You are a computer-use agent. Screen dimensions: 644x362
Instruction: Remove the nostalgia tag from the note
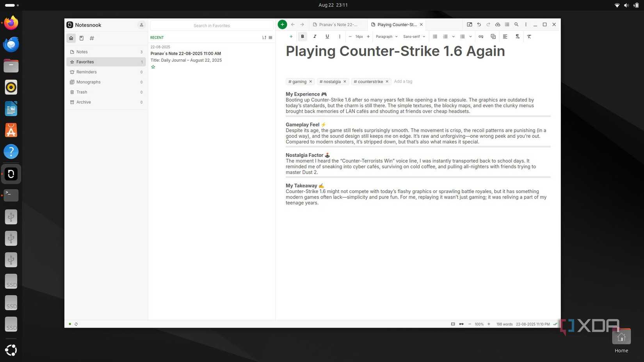345,82
